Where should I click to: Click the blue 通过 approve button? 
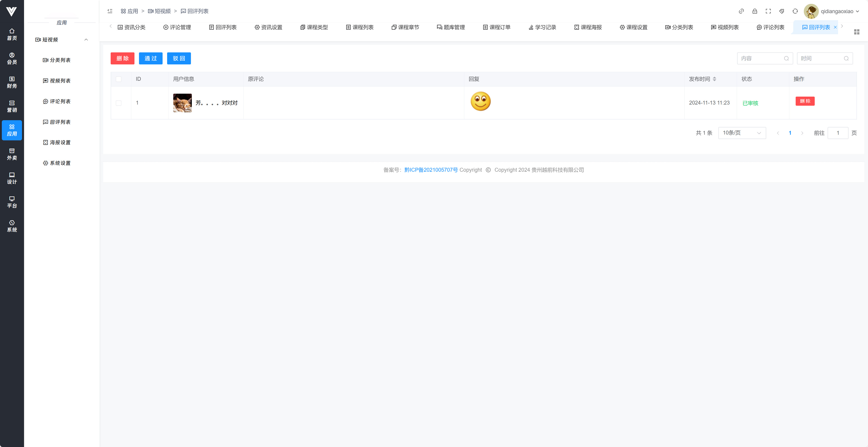pos(151,58)
